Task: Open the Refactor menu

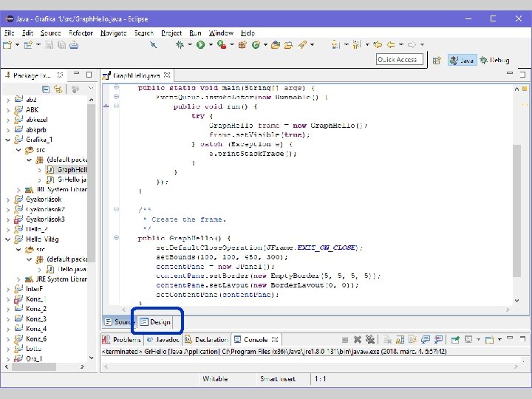Action: [81, 33]
